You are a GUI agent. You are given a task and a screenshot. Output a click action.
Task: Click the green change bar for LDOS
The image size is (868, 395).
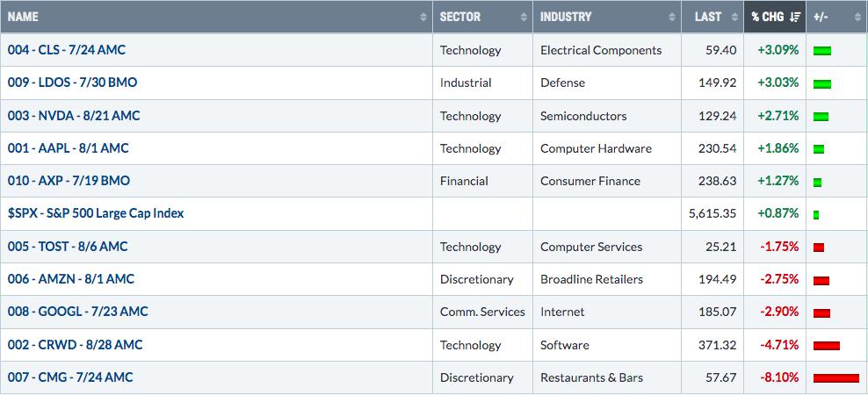coord(822,84)
